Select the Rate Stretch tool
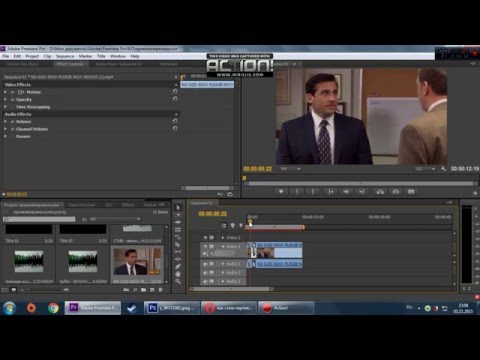 [x=178, y=237]
